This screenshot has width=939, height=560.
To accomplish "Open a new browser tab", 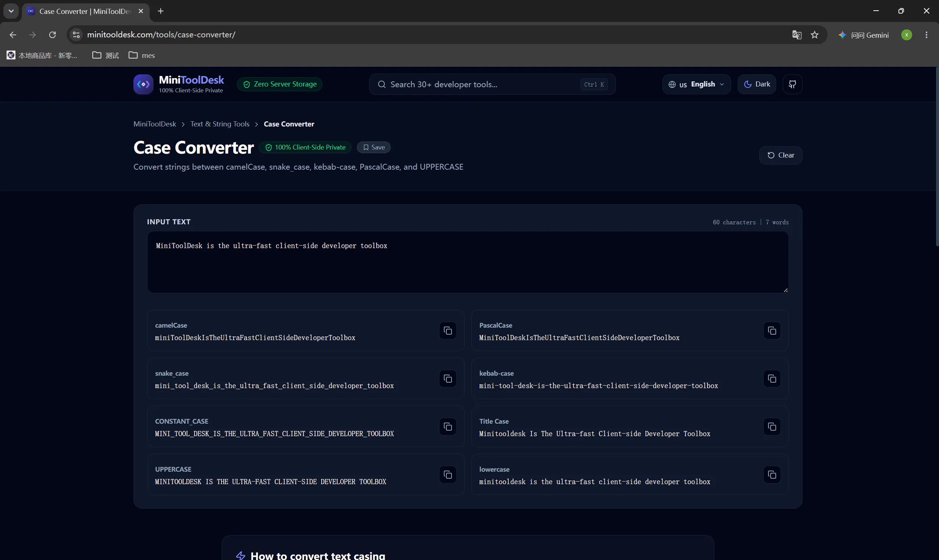I will pos(160,11).
